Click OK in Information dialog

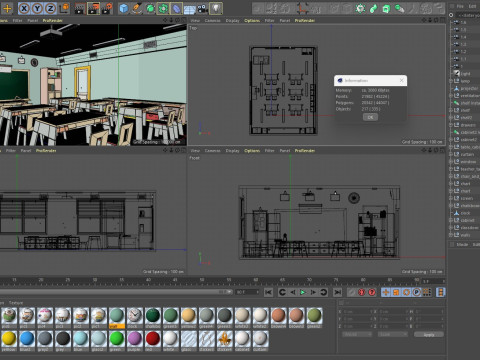pos(370,117)
